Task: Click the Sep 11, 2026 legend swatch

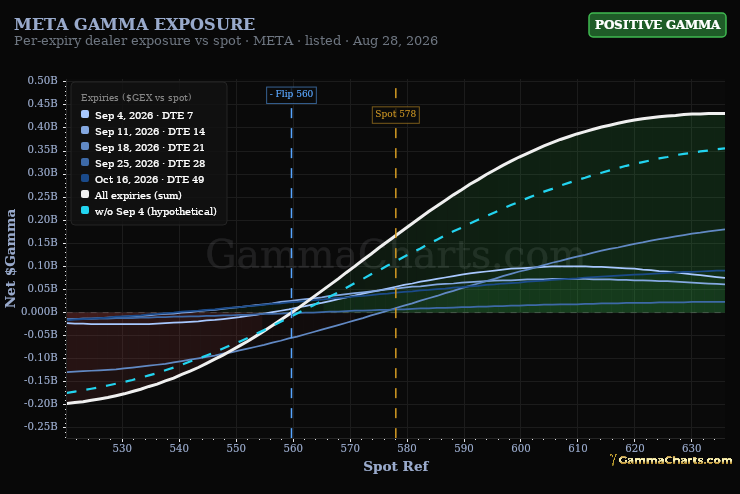Action: pos(85,131)
